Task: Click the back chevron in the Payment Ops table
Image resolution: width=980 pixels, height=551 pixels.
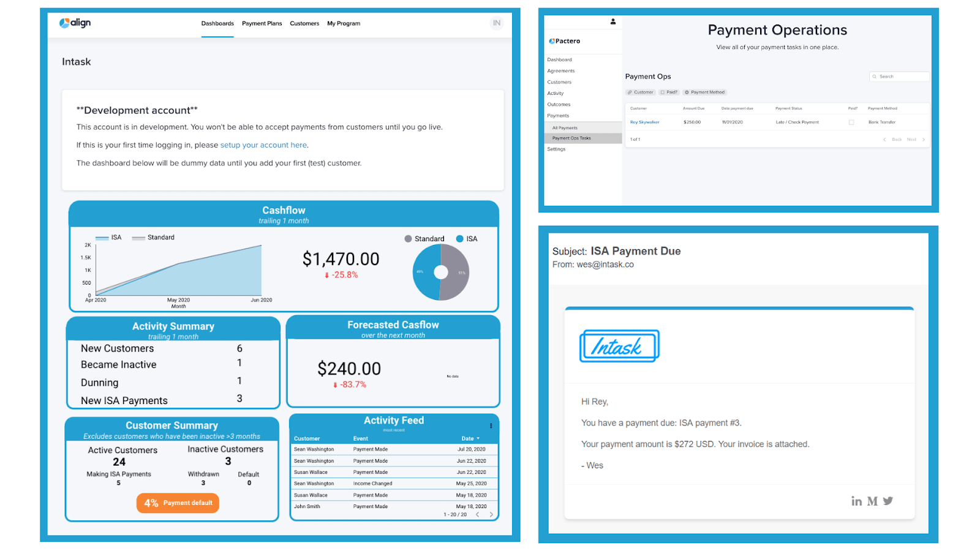Action: 884,140
